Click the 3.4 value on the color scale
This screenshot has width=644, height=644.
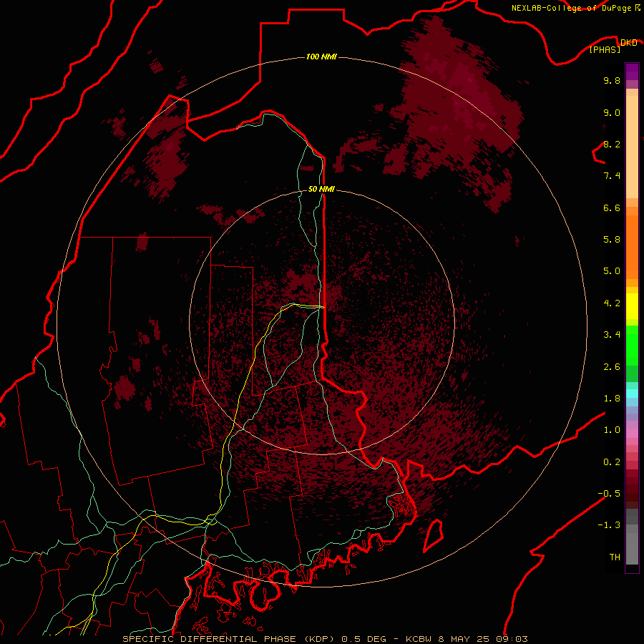pyautogui.click(x=612, y=335)
